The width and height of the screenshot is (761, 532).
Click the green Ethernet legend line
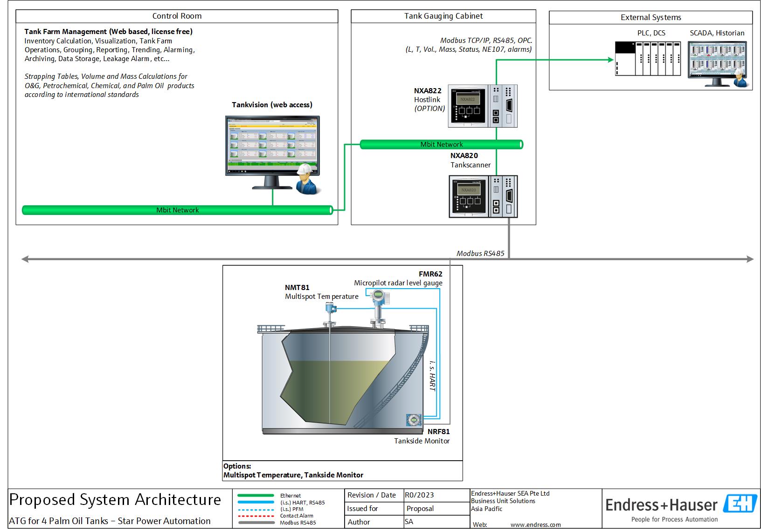[256, 496]
